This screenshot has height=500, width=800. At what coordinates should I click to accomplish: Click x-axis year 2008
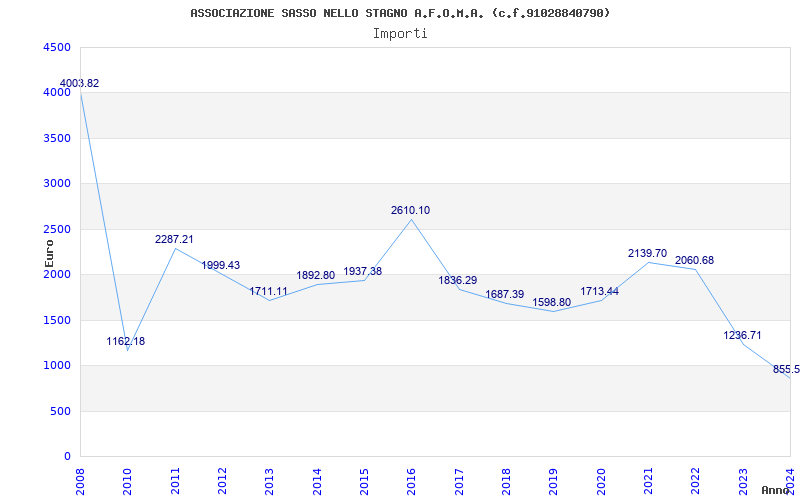click(81, 481)
